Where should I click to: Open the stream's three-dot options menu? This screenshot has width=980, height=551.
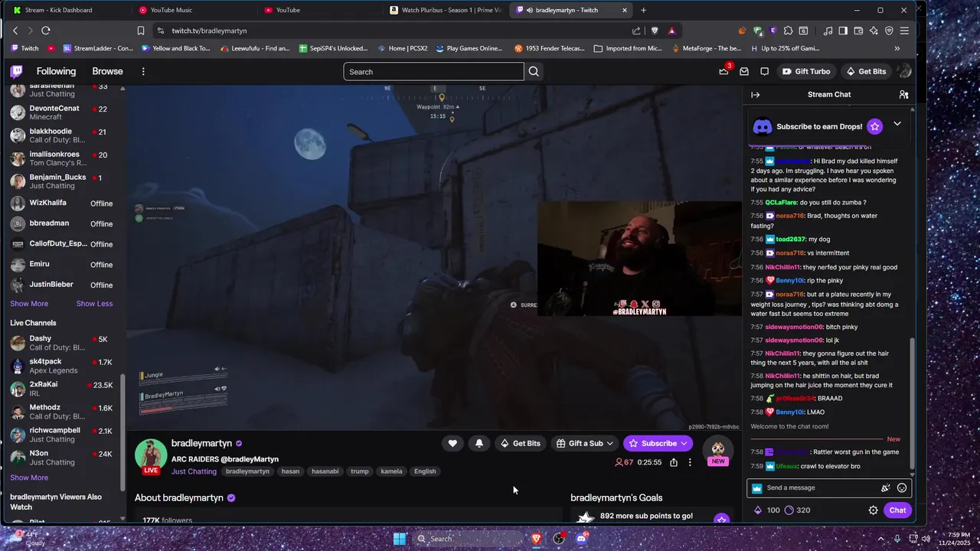click(x=690, y=462)
